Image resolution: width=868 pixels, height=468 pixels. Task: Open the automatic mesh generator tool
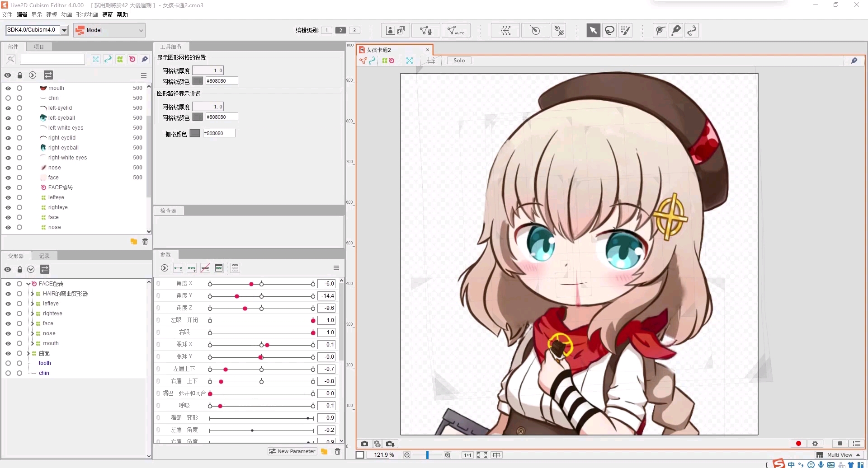pos(456,31)
